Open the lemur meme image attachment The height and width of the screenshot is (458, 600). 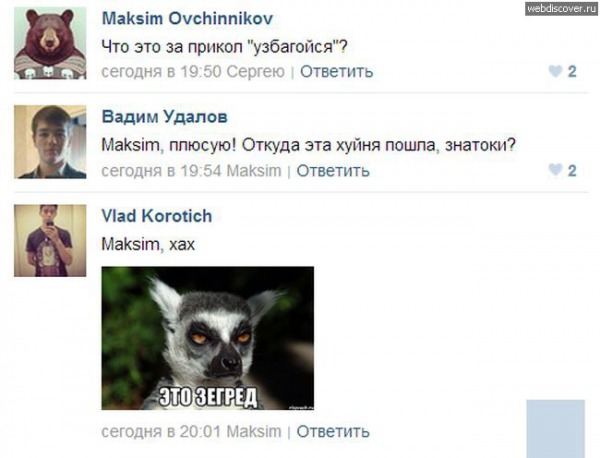tap(207, 338)
